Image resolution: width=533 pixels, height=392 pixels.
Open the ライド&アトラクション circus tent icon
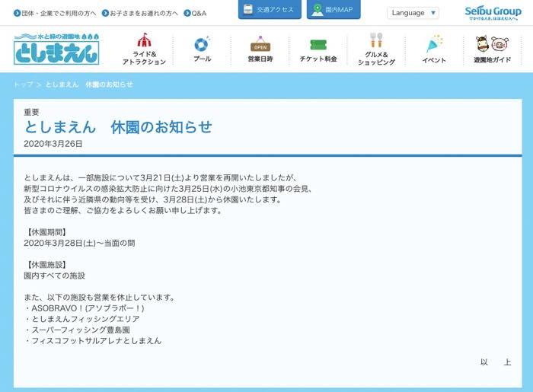click(144, 40)
